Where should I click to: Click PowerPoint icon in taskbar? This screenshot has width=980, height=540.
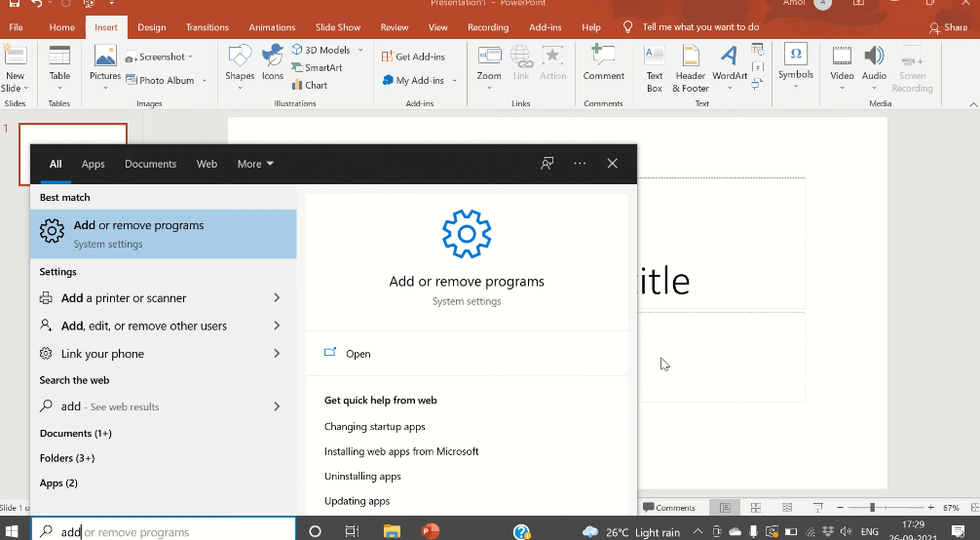430,531
